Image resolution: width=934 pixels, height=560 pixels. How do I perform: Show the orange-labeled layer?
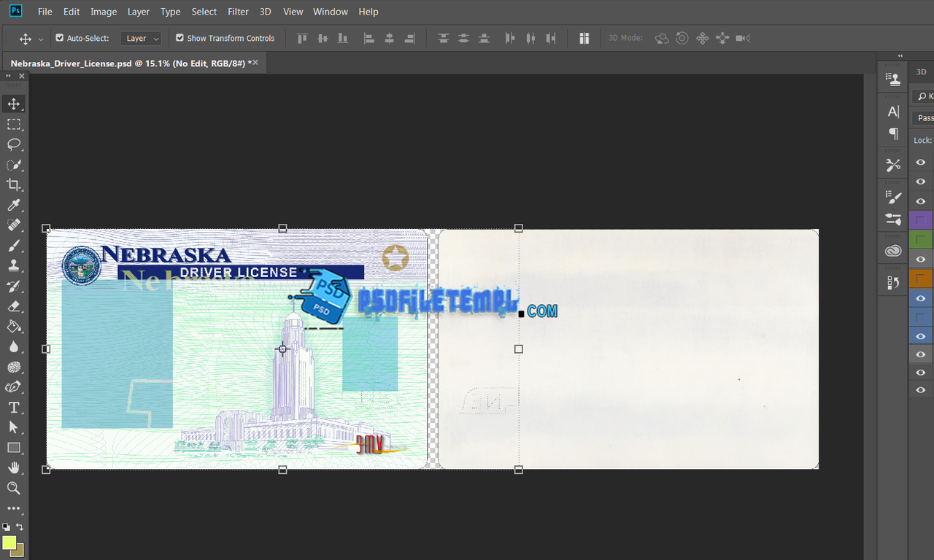coord(921,279)
